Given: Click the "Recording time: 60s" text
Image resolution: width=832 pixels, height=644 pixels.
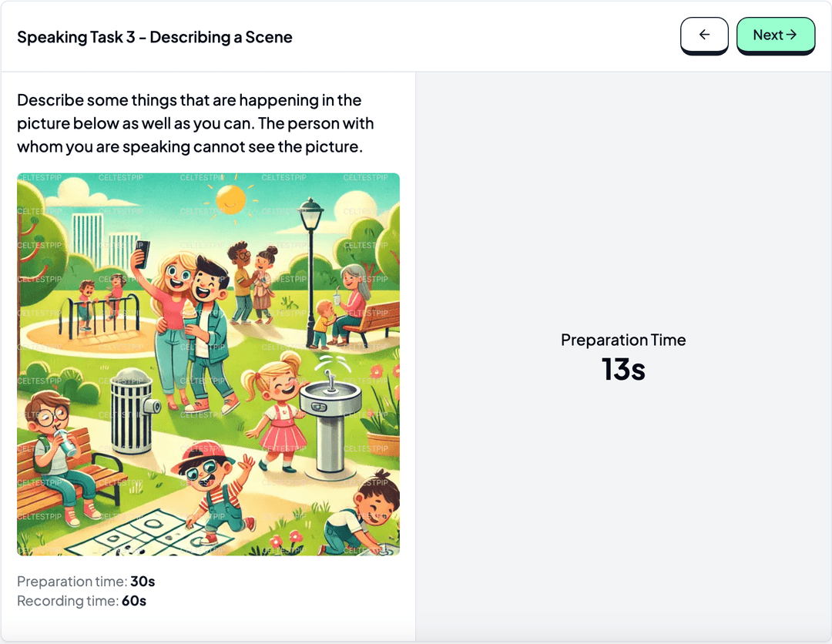Looking at the screenshot, I should point(82,601).
